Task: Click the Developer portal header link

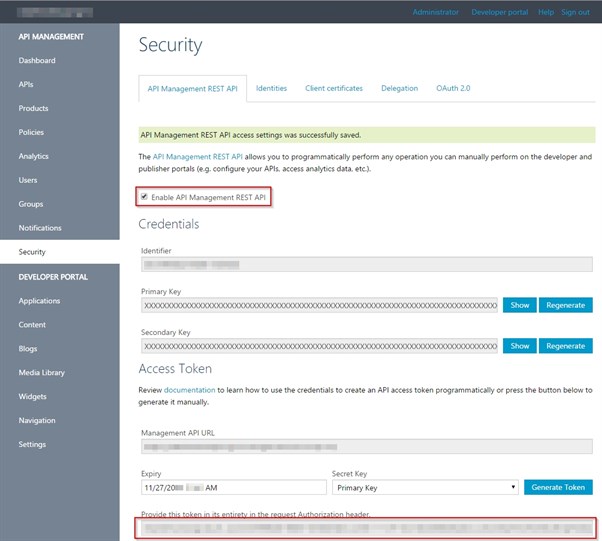Action: click(x=498, y=13)
